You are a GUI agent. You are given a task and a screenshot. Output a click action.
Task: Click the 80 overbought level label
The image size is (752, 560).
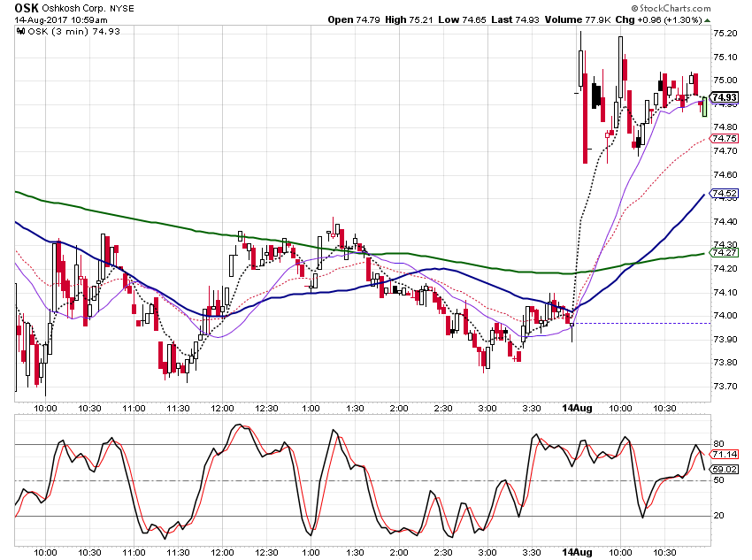click(719, 444)
